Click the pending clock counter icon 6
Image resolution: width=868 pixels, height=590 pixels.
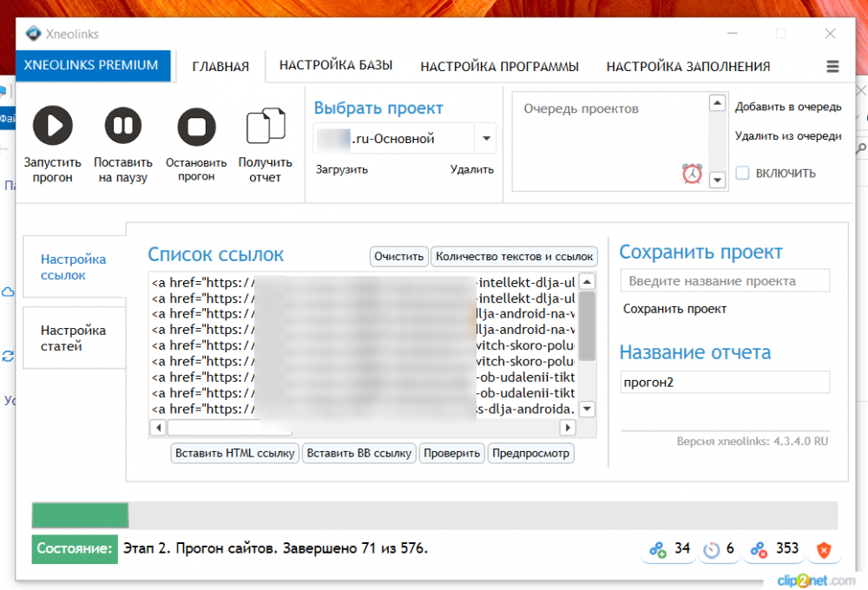coord(712,549)
